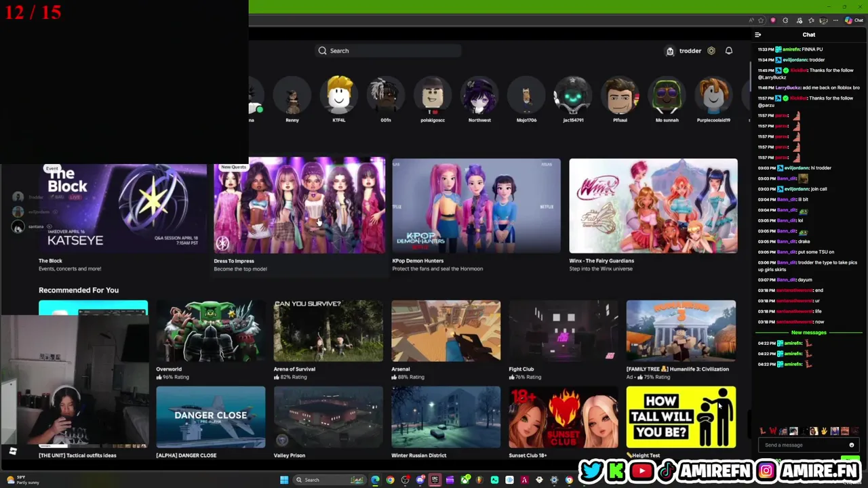Click the search magnifier icon in Roblox
Viewport: 868px width, 488px height.
[323, 51]
